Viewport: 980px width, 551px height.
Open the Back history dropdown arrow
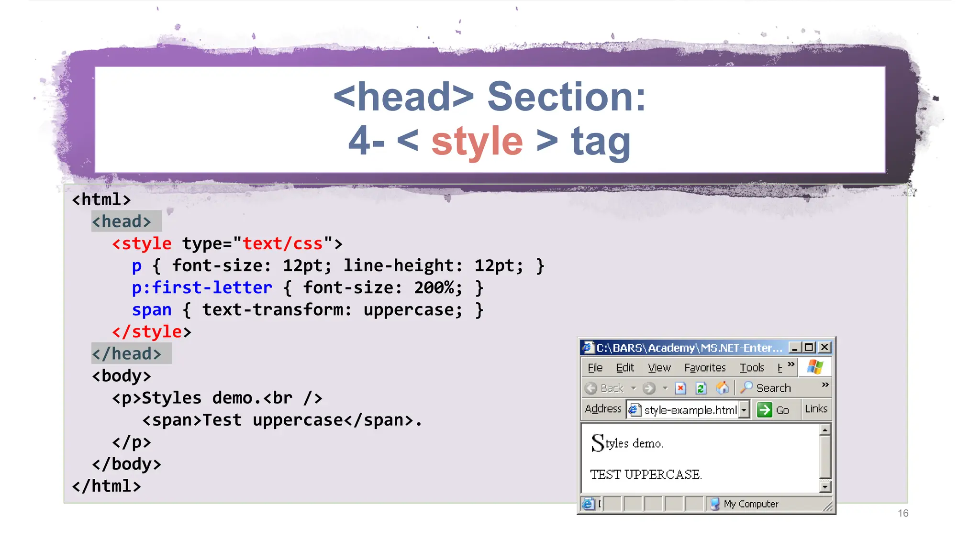634,388
